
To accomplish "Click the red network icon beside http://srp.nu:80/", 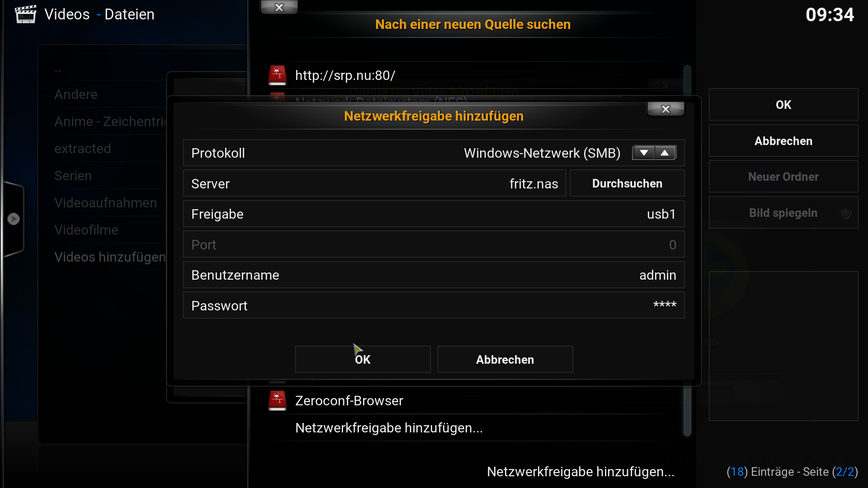I will [x=277, y=75].
